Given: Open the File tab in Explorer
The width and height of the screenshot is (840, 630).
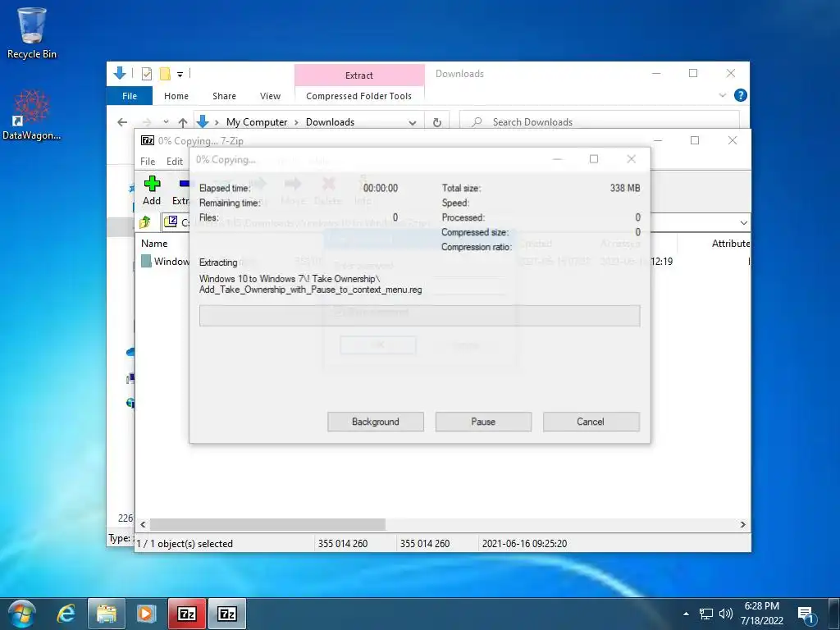Looking at the screenshot, I should (130, 96).
